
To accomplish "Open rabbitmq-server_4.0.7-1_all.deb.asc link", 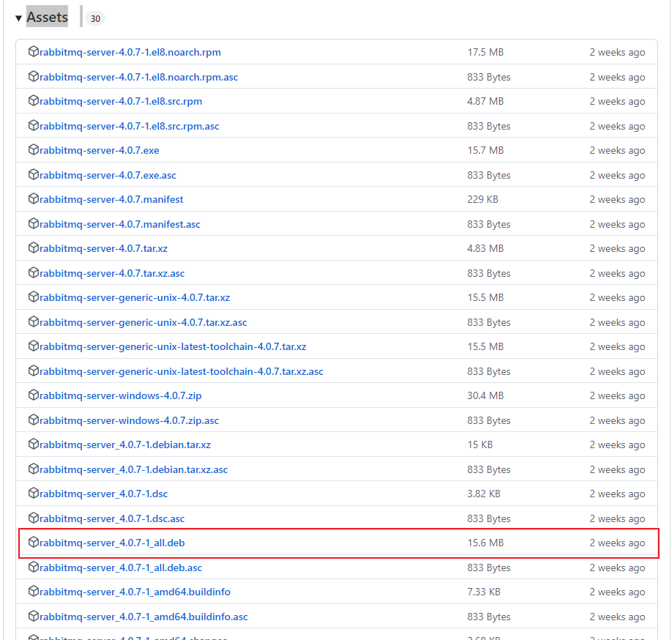I will [121, 568].
